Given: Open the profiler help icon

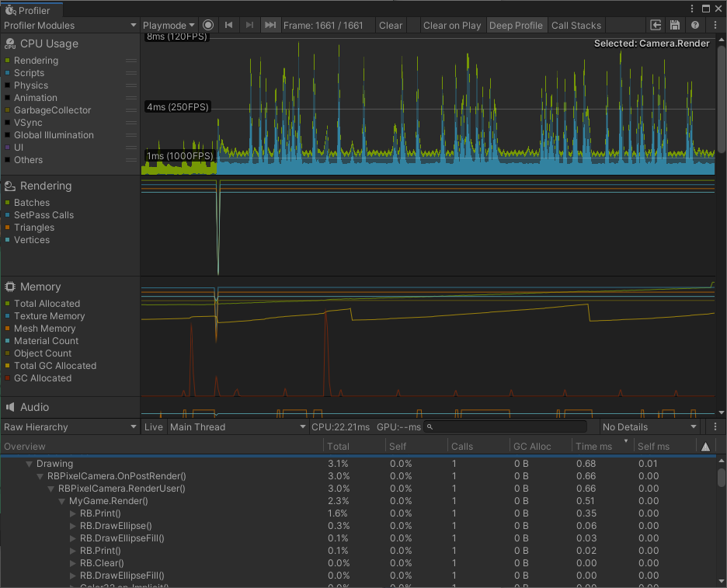Looking at the screenshot, I should 695,25.
